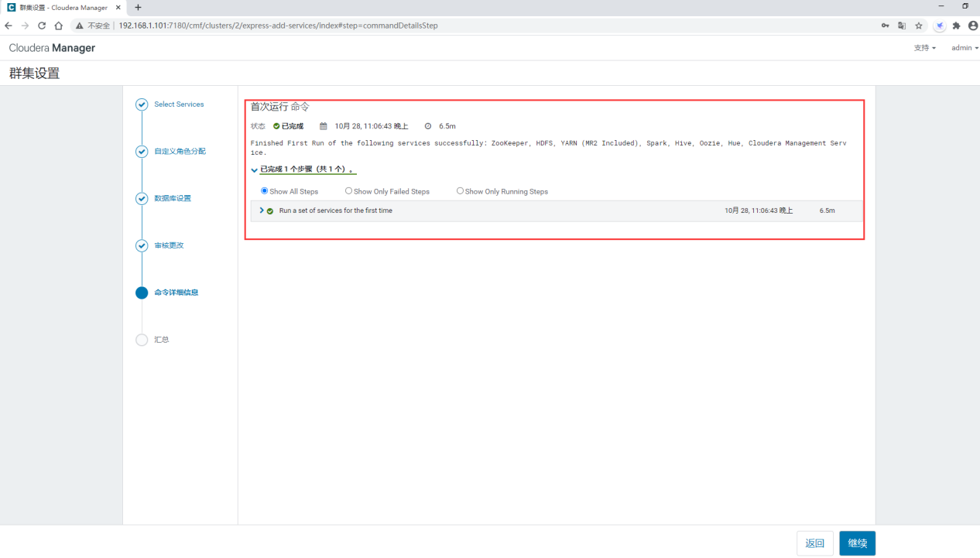Click the clock icon beside 6.5m
Viewport: 980px width, 558px height.
pyautogui.click(x=428, y=126)
